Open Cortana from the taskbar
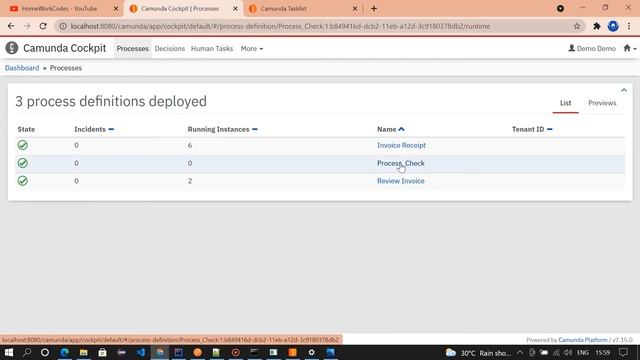 (x=45, y=352)
